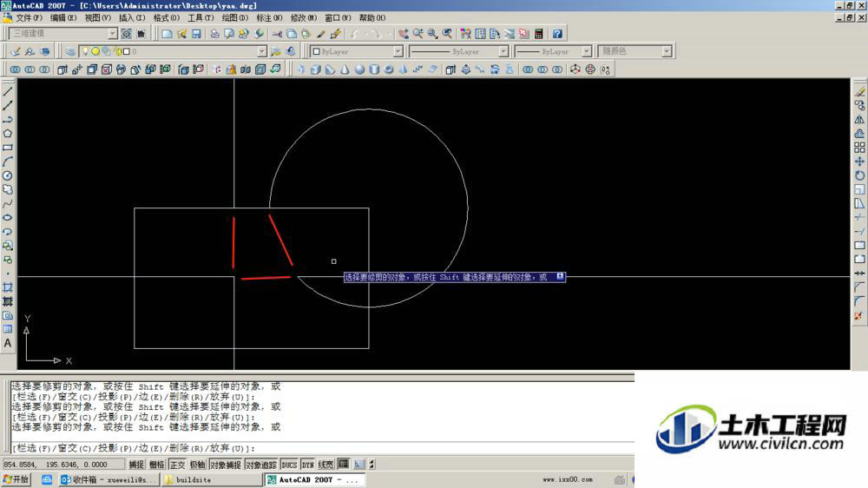Open the ByLayer lineweight dropdown
The width and height of the screenshot is (868, 488).
586,51
